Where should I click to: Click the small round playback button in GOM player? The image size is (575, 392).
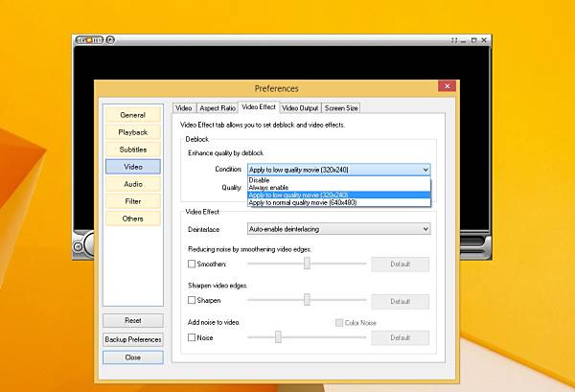[78, 246]
